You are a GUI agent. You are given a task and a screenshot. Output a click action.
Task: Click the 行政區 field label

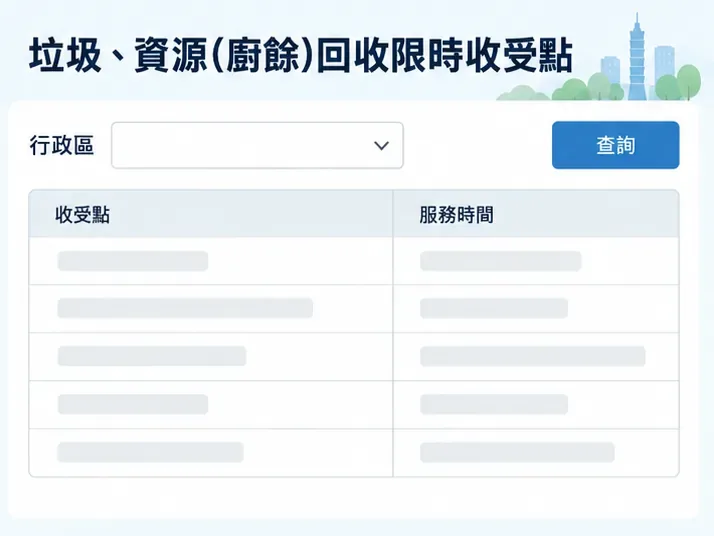click(x=61, y=146)
